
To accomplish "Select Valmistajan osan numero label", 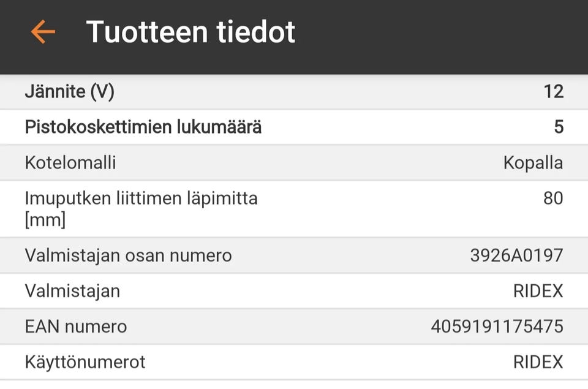I will pyautogui.click(x=128, y=255).
